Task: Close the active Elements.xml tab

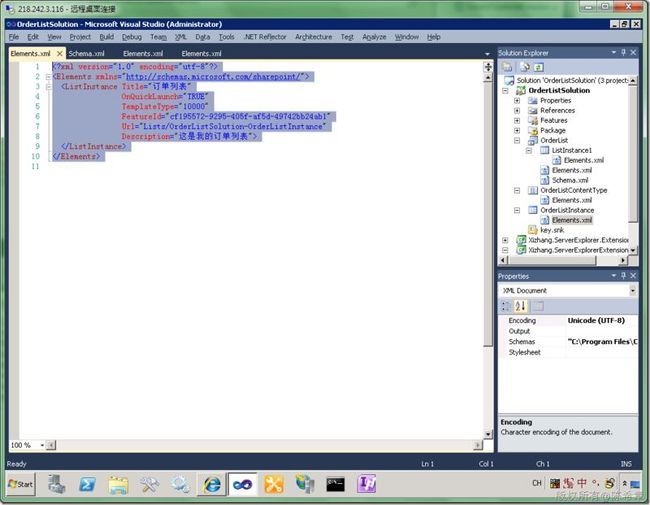Action: 60,53
